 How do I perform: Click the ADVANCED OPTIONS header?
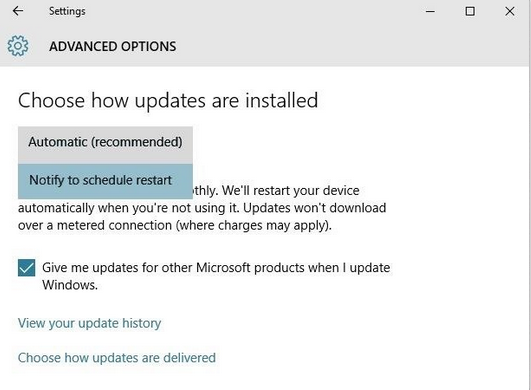(x=112, y=46)
